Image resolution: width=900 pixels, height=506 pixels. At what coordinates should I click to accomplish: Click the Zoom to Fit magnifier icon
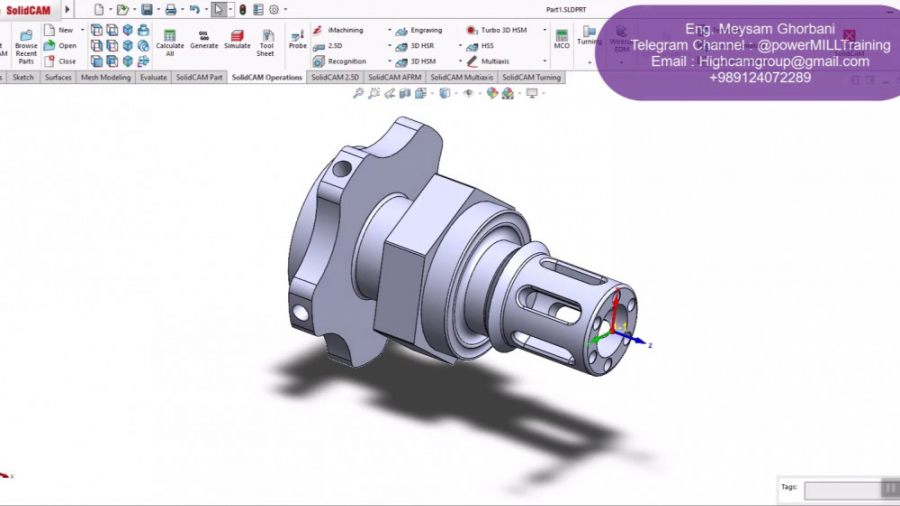click(358, 93)
